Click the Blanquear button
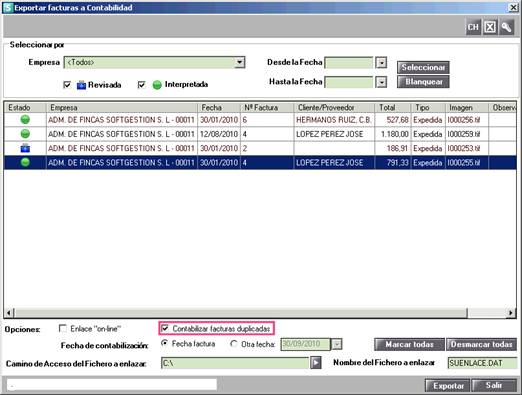 (423, 82)
